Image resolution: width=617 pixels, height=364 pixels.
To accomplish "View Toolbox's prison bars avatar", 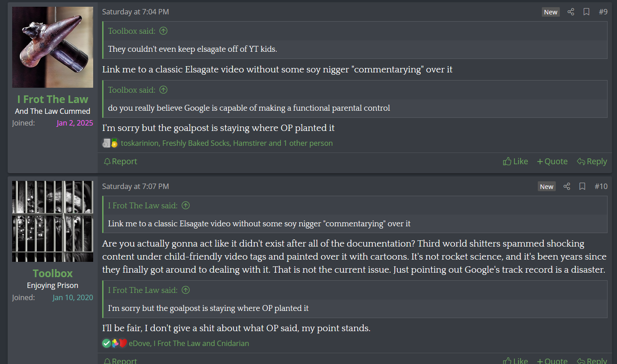I will tap(53, 221).
